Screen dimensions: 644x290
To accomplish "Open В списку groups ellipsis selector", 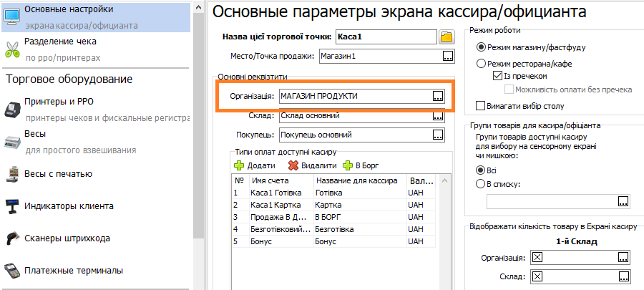I will (623, 201).
